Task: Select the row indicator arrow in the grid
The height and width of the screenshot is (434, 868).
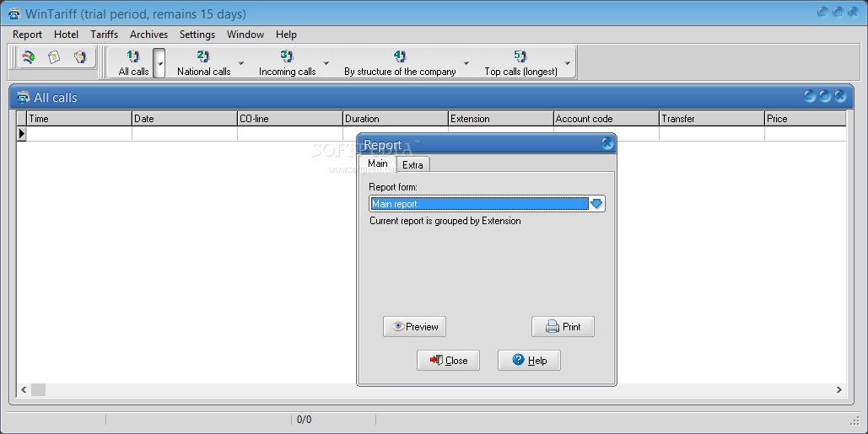Action: pos(22,133)
